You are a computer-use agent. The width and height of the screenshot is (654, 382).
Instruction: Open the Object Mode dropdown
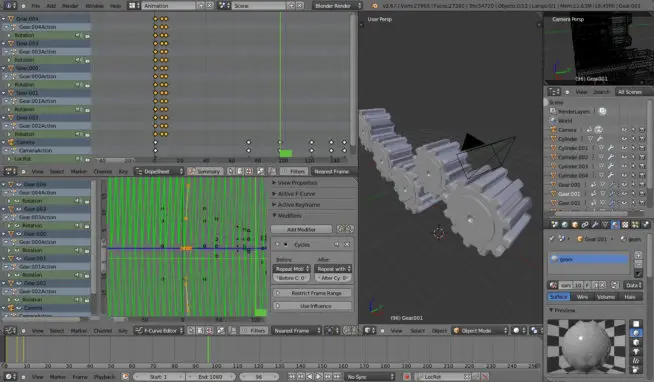click(480, 331)
